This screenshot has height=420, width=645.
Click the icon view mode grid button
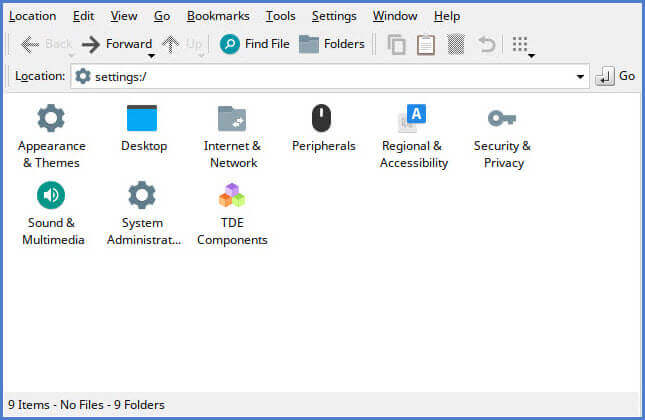(x=520, y=44)
